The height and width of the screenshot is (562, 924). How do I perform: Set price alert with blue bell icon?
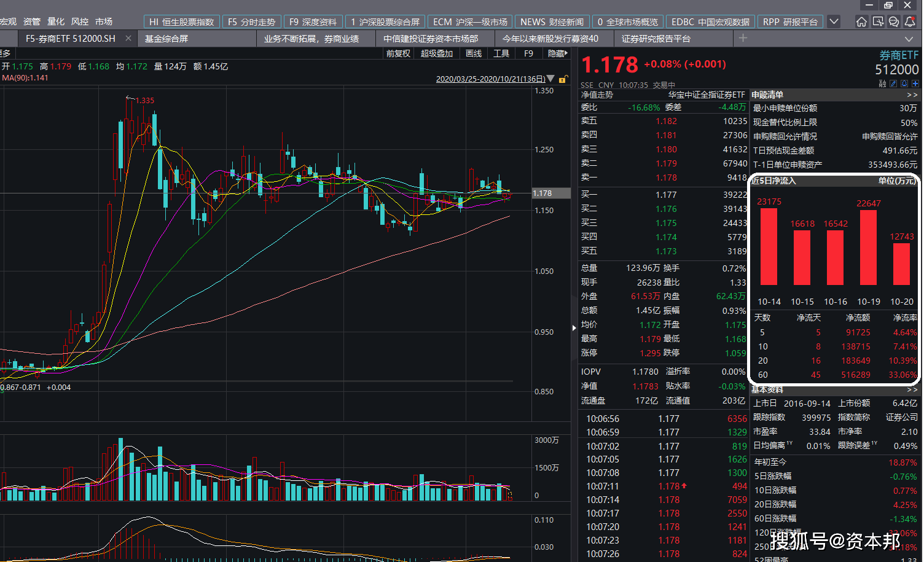click(904, 84)
